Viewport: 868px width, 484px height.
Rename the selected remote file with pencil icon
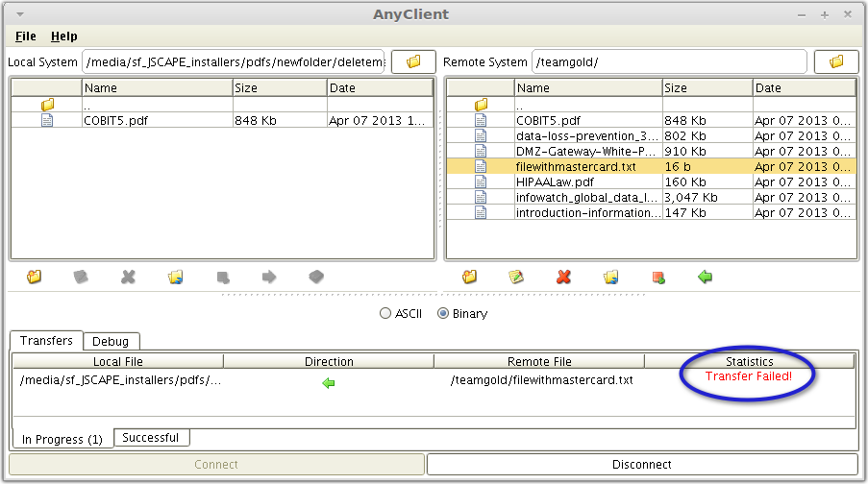click(516, 277)
